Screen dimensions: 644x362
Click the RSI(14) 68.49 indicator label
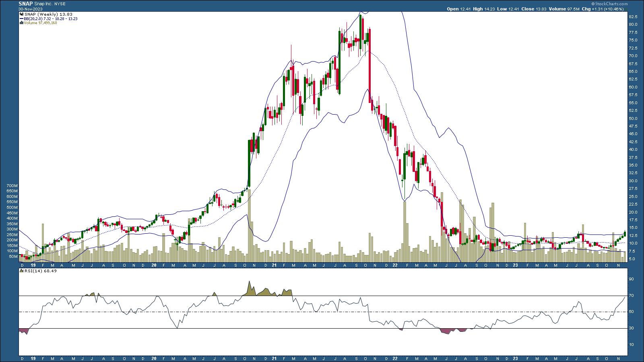pos(37,271)
